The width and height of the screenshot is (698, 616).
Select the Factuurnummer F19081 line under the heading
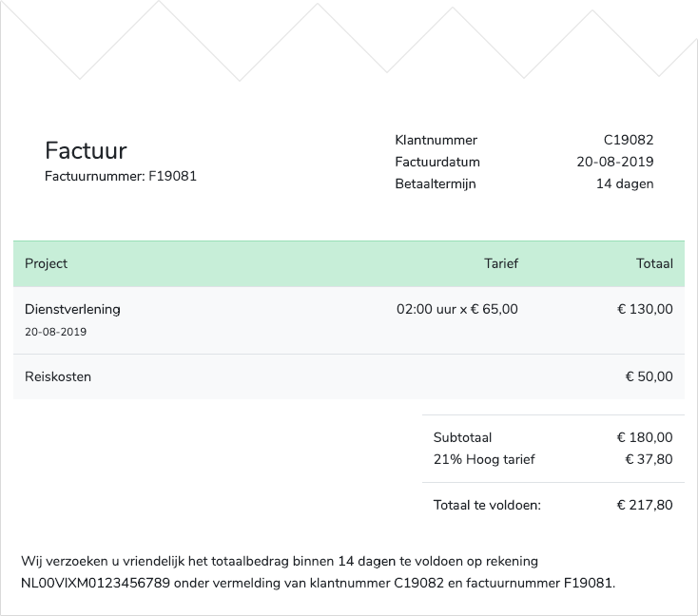click(121, 176)
